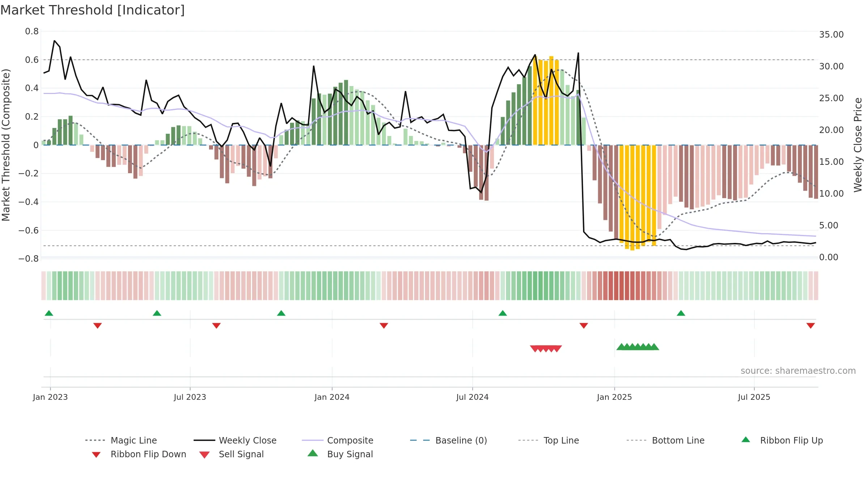Click the red Sell Signal legend triangle
The height and width of the screenshot is (488, 868).
204,455
